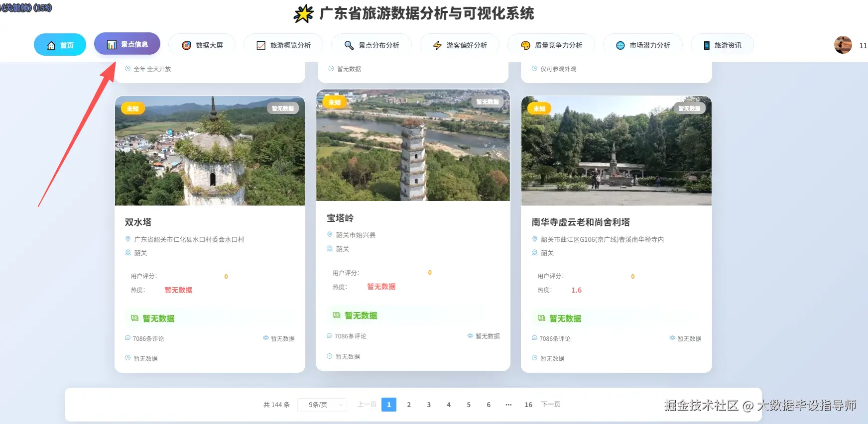Open 旅游资讯 tab
Viewport: 868px width, 424px height.
pyautogui.click(x=722, y=45)
